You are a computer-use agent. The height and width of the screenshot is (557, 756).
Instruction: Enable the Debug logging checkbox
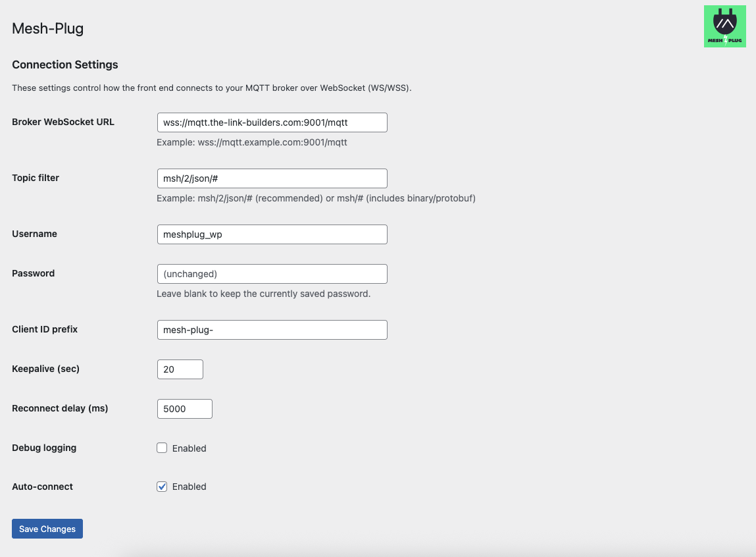(x=162, y=448)
